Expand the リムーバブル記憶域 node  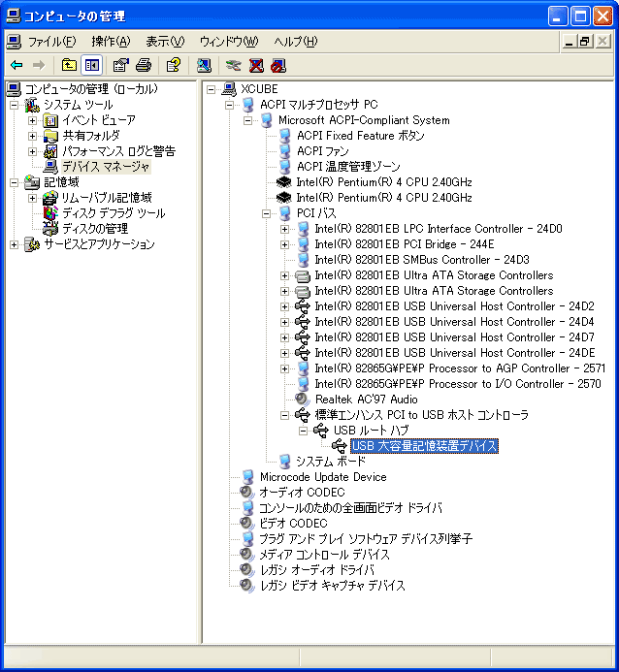[x=33, y=198]
